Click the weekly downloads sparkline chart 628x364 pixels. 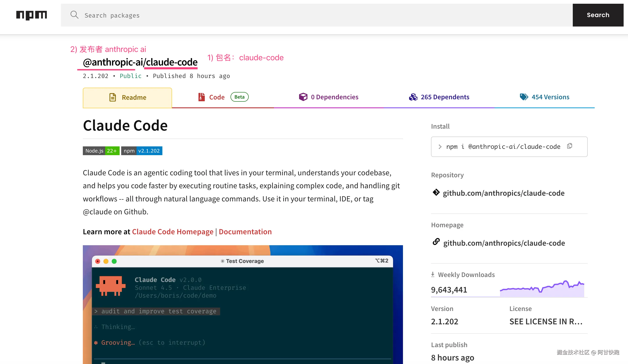pyautogui.click(x=542, y=288)
